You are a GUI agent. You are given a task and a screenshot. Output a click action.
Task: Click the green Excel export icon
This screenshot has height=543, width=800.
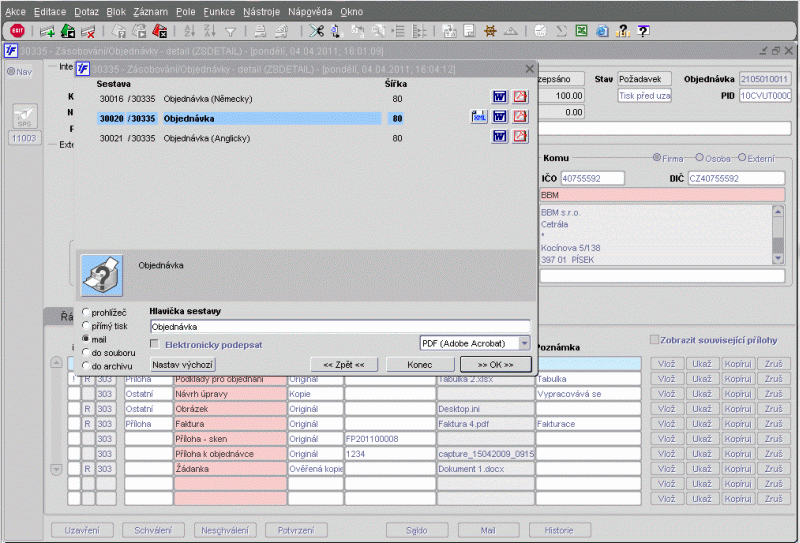click(x=582, y=31)
